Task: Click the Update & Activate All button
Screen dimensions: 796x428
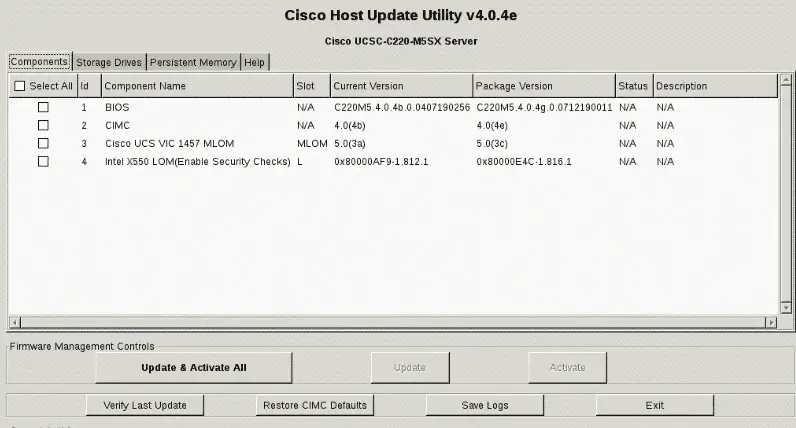Action: [x=194, y=368]
